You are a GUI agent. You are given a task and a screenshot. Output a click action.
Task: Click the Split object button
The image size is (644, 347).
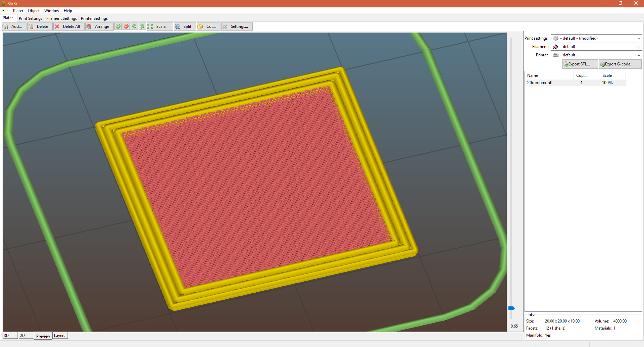coord(185,27)
